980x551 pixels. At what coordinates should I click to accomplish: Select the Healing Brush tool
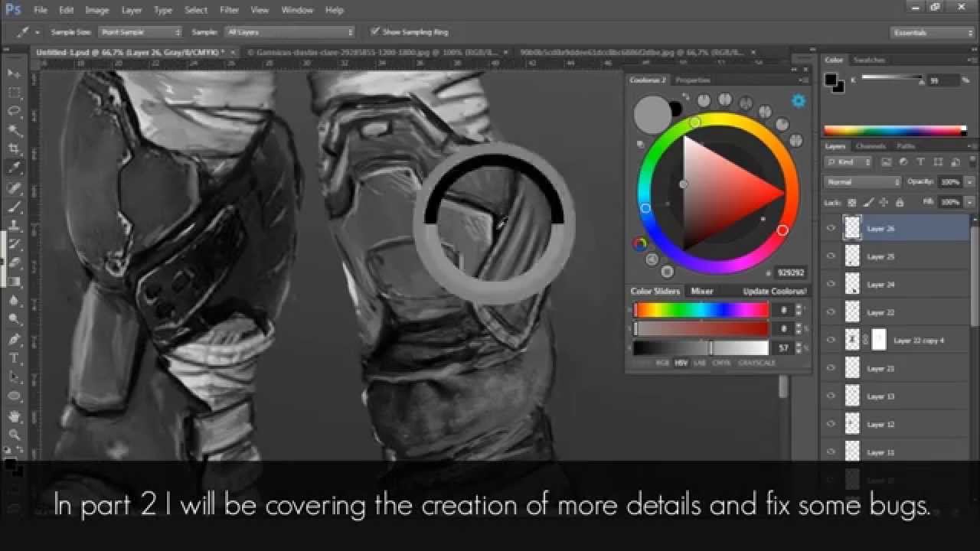pos(14,187)
